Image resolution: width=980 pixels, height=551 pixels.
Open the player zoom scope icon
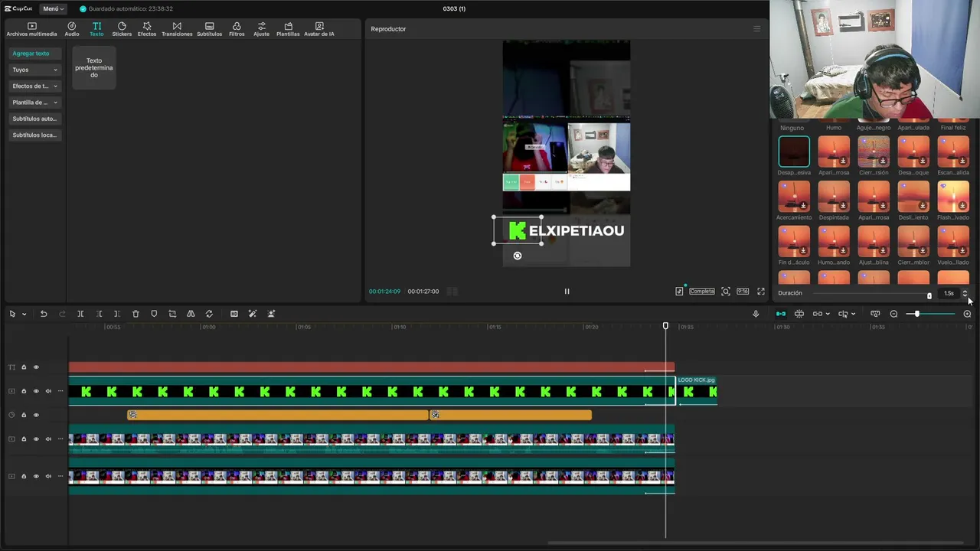tap(726, 292)
